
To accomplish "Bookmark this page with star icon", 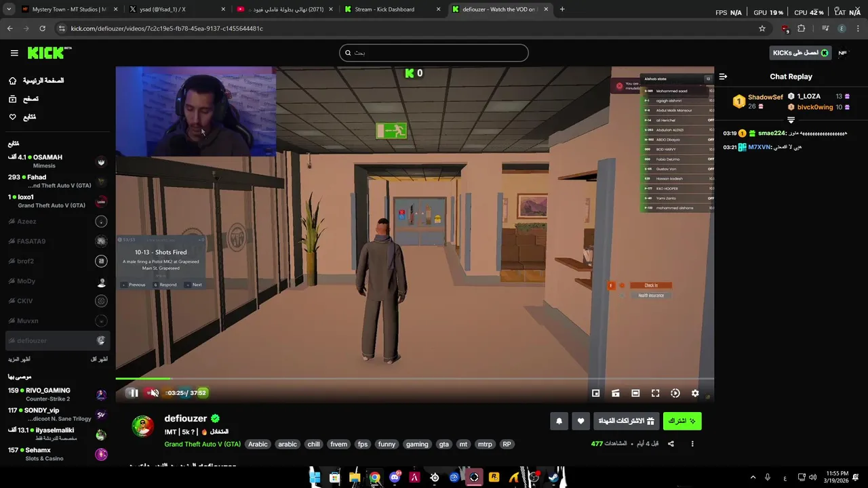I will click(x=762, y=28).
